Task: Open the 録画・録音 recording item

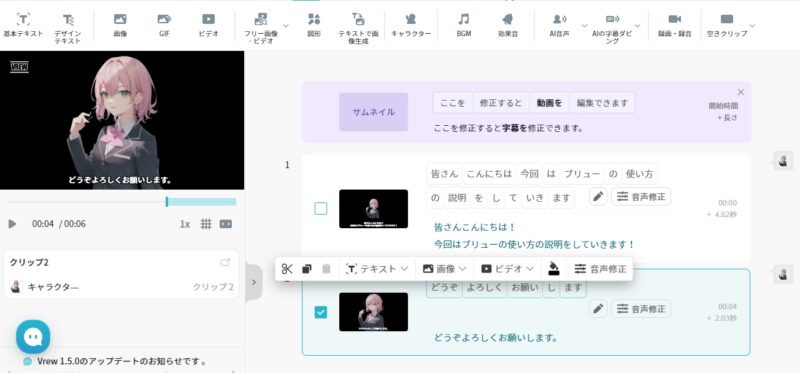Action: 674,26
